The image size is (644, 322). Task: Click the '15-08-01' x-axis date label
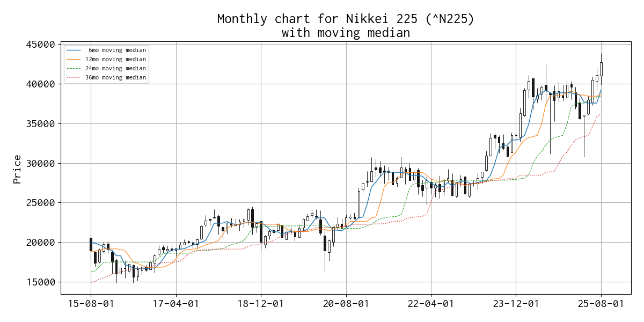click(x=90, y=304)
